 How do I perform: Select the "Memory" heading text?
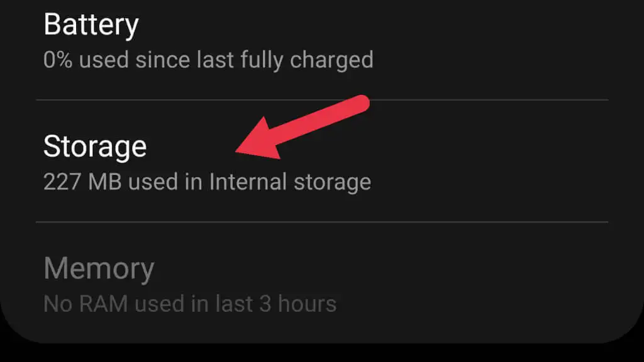tap(99, 269)
